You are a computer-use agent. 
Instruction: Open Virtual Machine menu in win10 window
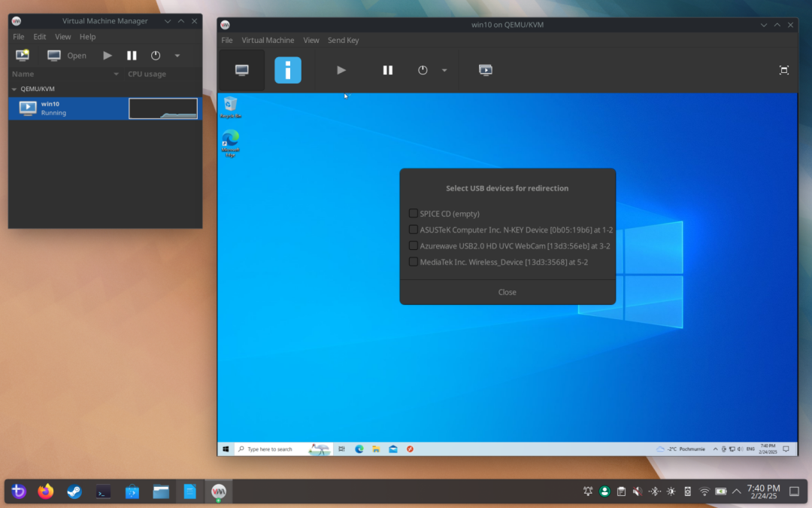click(x=268, y=40)
